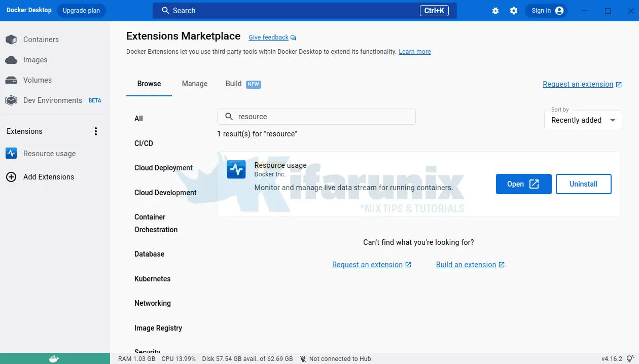Image resolution: width=639 pixels, height=364 pixels.
Task: Switch to the Manage tab
Action: [x=195, y=84]
